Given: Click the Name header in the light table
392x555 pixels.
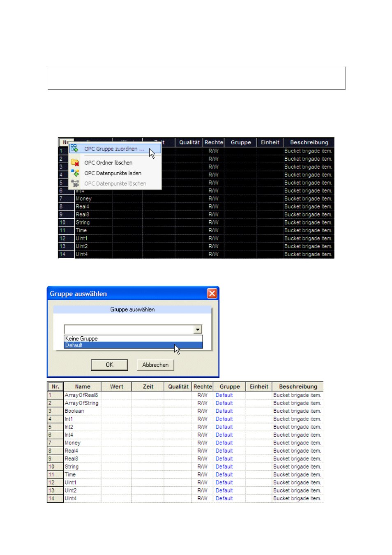Looking at the screenshot, I should (83, 386).
